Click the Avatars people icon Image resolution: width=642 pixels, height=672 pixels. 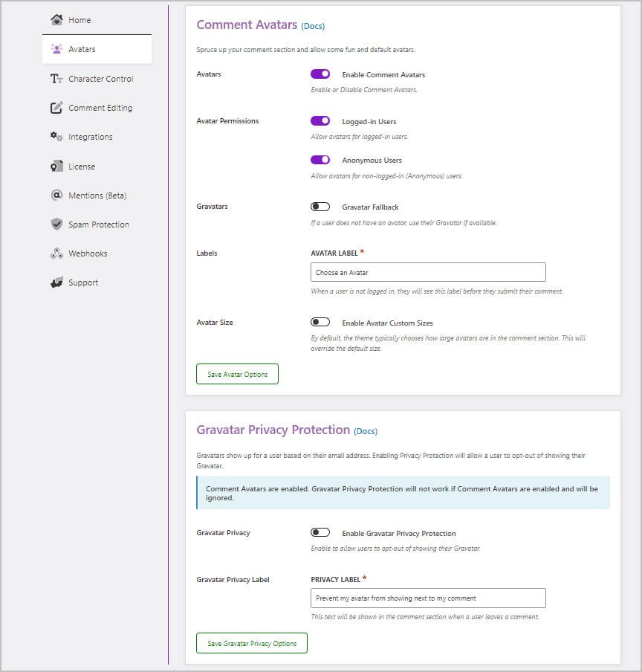(x=56, y=49)
